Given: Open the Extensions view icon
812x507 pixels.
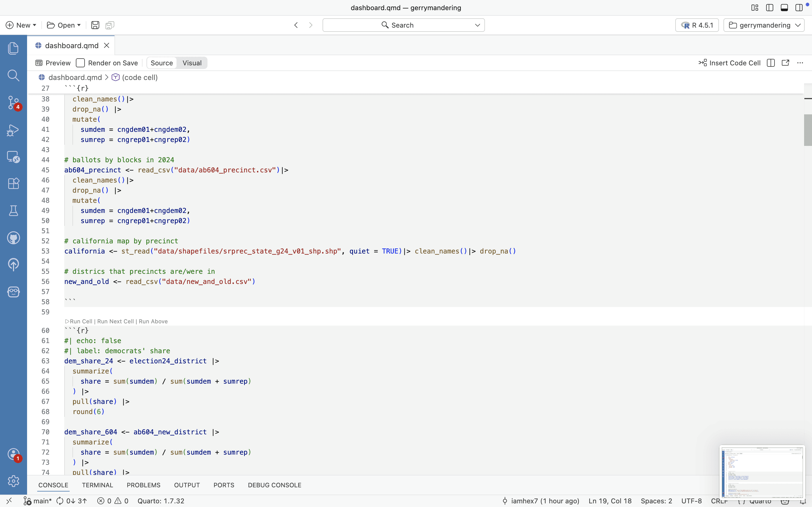Looking at the screenshot, I should 13,183.
